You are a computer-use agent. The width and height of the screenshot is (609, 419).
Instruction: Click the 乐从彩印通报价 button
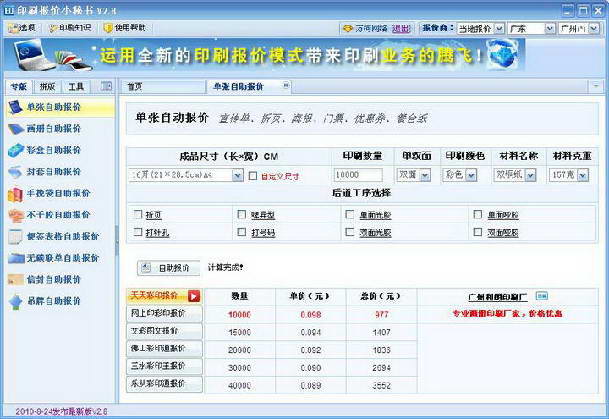tap(164, 384)
